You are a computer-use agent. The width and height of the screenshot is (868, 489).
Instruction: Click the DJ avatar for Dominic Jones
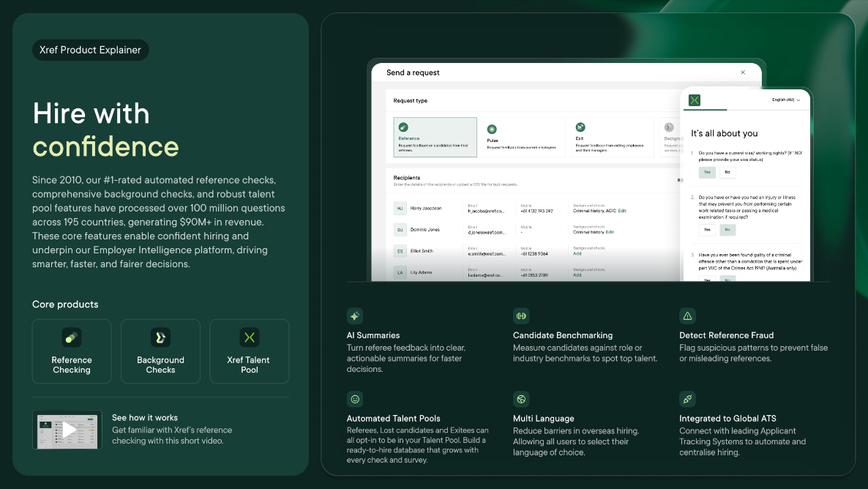[x=400, y=229]
